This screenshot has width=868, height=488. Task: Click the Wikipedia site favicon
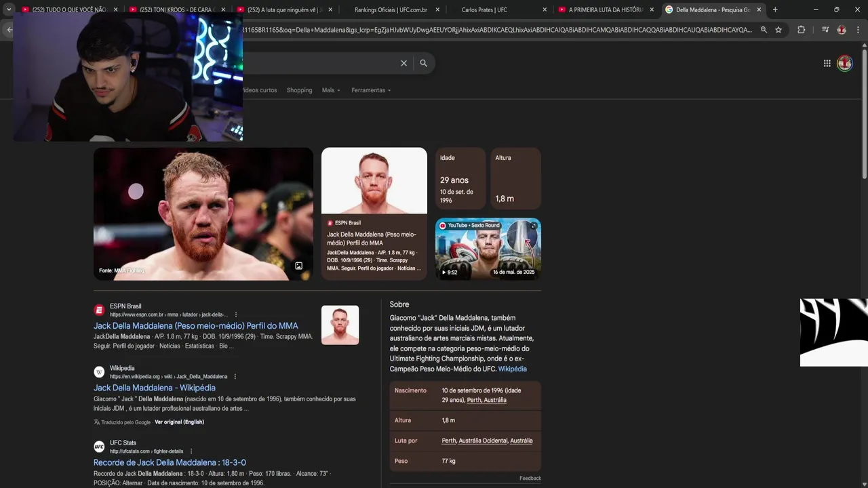click(99, 372)
